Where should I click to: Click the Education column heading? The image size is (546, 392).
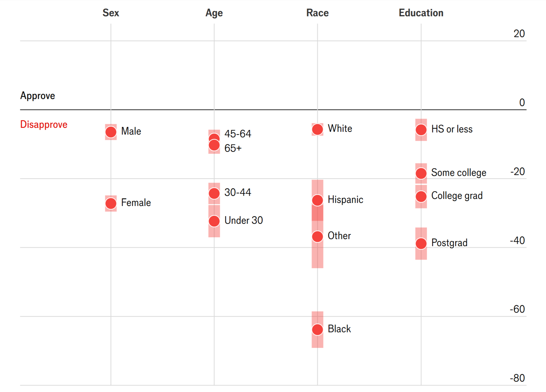coord(421,13)
